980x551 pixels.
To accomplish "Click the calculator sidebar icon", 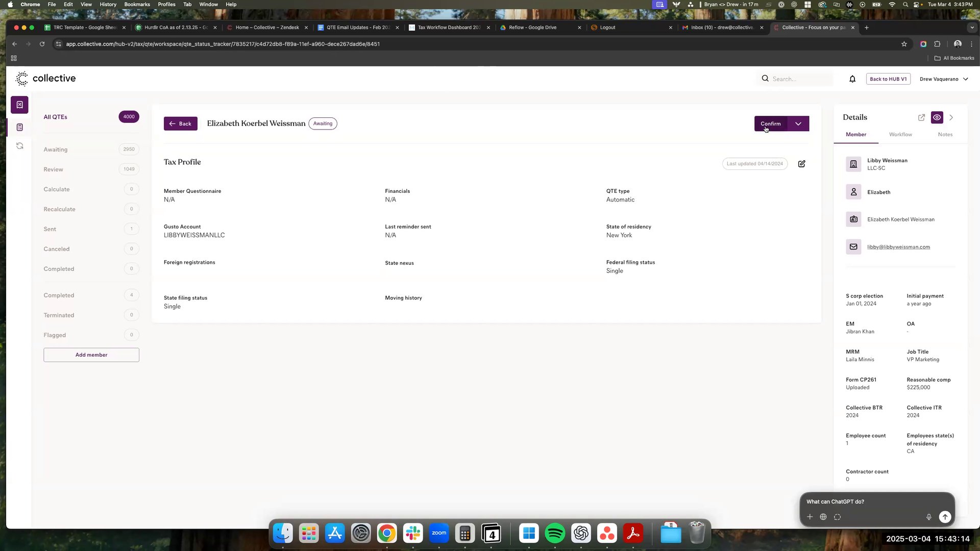I will click(20, 127).
